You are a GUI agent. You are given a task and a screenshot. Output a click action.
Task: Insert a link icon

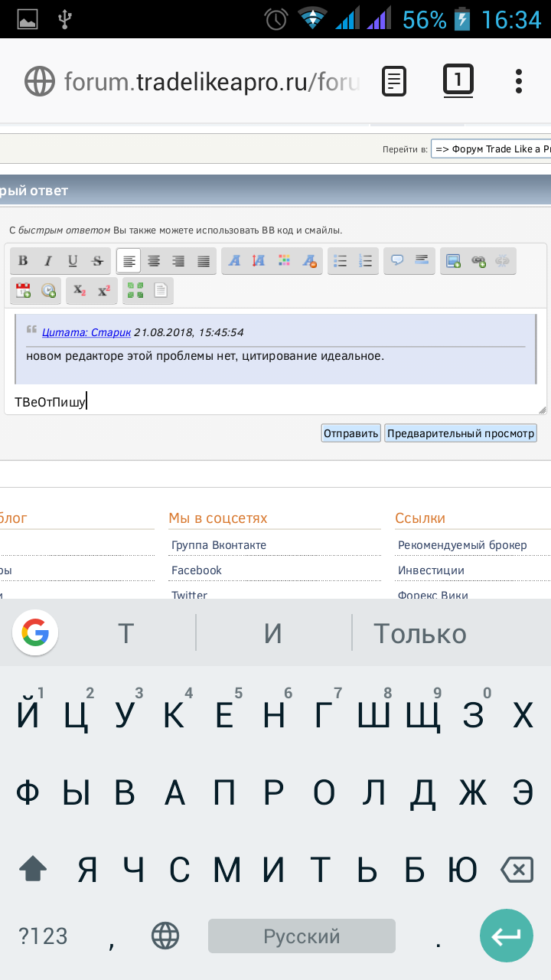tap(478, 261)
